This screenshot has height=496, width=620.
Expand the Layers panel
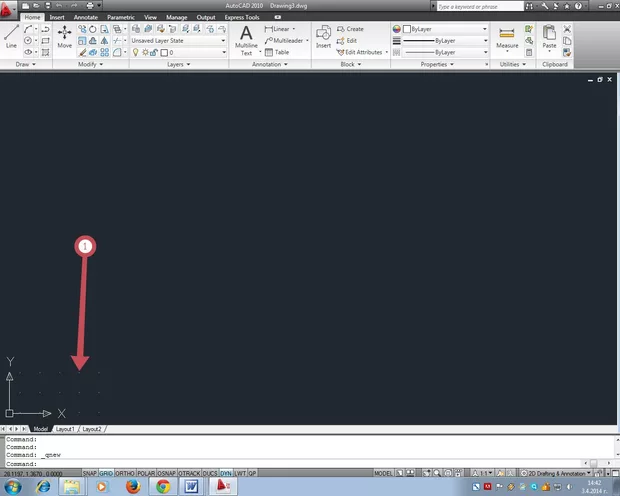178,64
